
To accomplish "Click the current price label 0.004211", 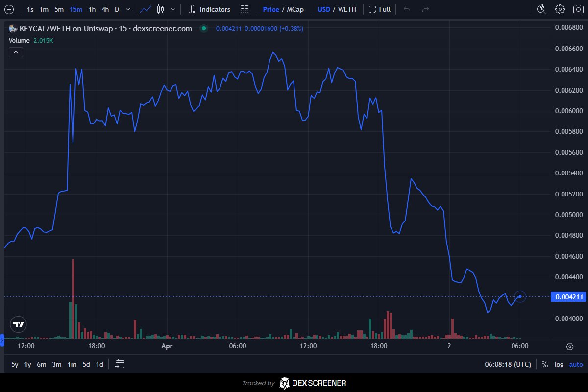I will (568, 297).
